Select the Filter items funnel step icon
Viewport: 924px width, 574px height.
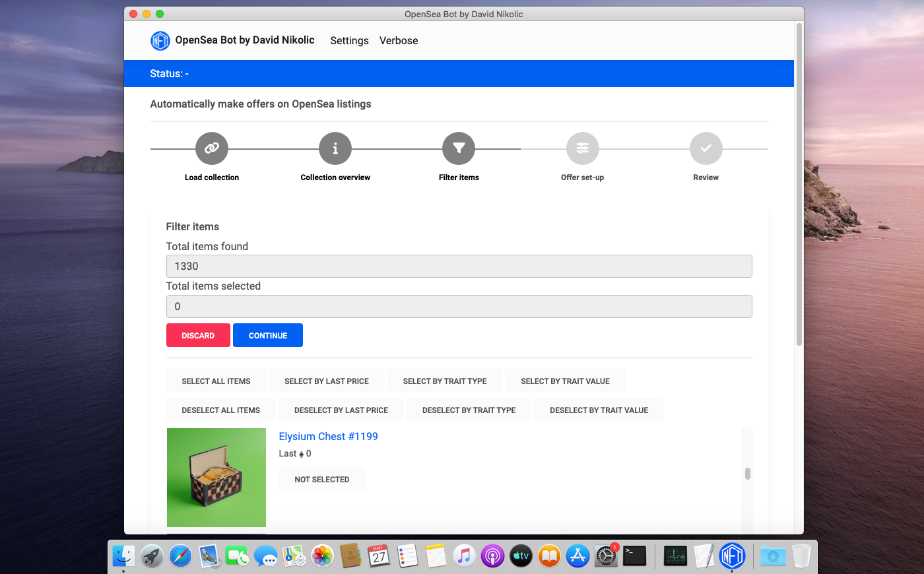pyautogui.click(x=459, y=148)
